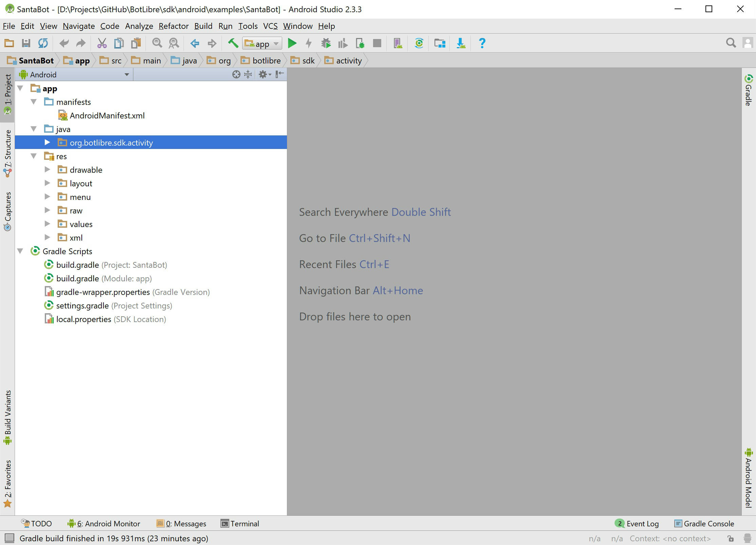Open AVD Manager toolbar icon

(398, 43)
